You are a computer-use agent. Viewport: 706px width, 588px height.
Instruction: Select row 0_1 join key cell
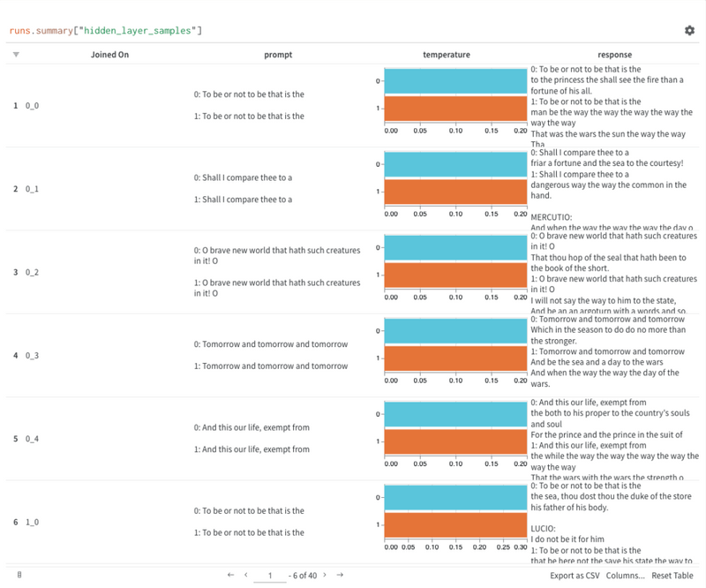click(32, 189)
